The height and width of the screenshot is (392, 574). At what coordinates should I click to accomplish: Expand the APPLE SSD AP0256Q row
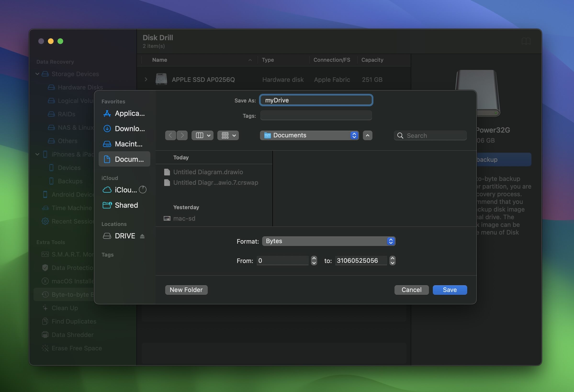(x=146, y=79)
